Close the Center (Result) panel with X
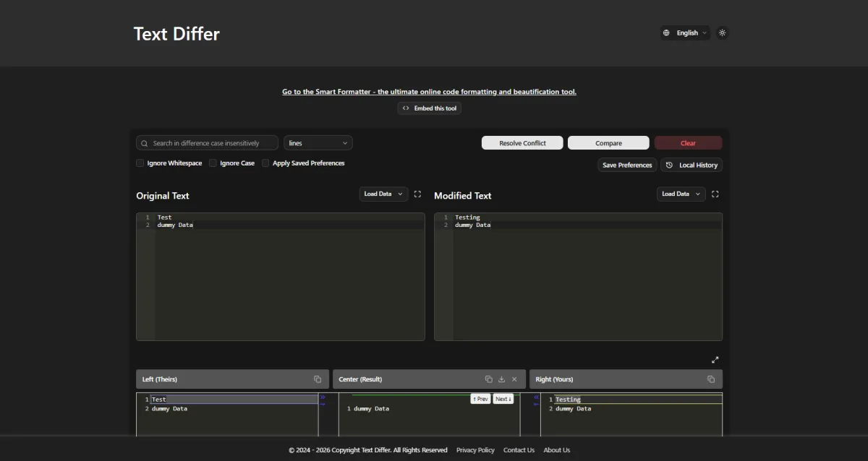This screenshot has width=868, height=461. click(x=514, y=379)
